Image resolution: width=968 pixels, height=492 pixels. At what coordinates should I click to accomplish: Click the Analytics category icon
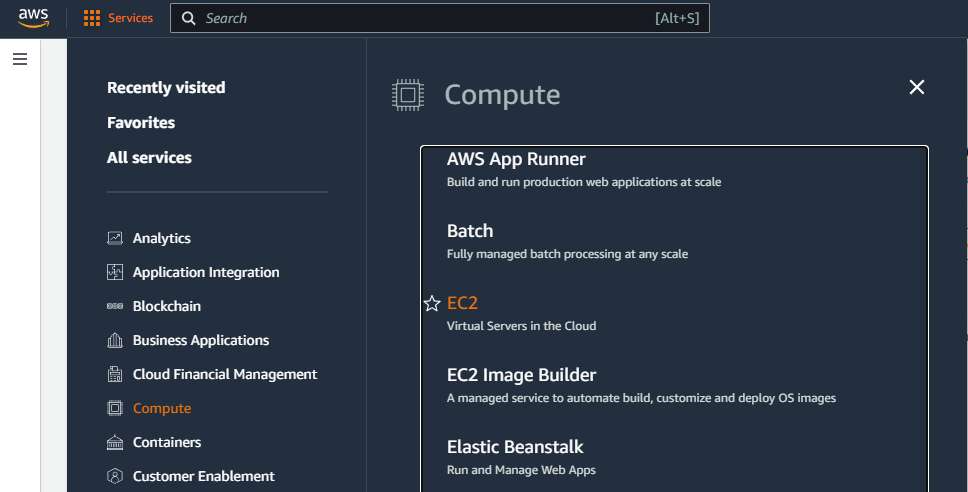click(115, 238)
